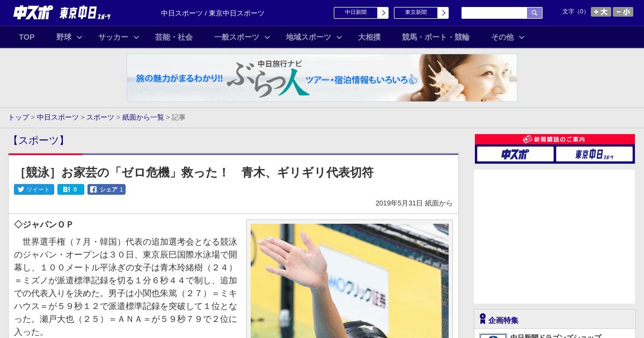
Task: Open the swimmer article photo
Action: tap(349, 281)
